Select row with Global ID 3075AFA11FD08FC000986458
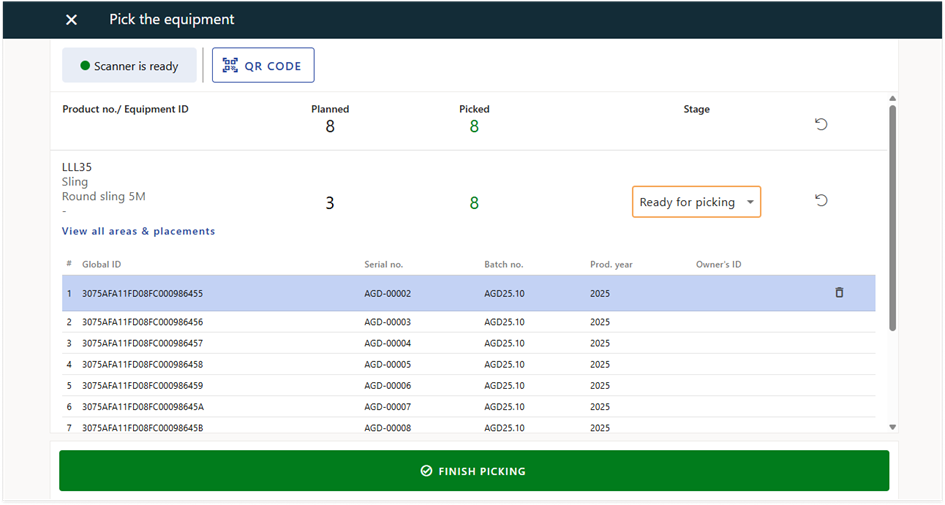The height and width of the screenshot is (505, 945). (468, 364)
